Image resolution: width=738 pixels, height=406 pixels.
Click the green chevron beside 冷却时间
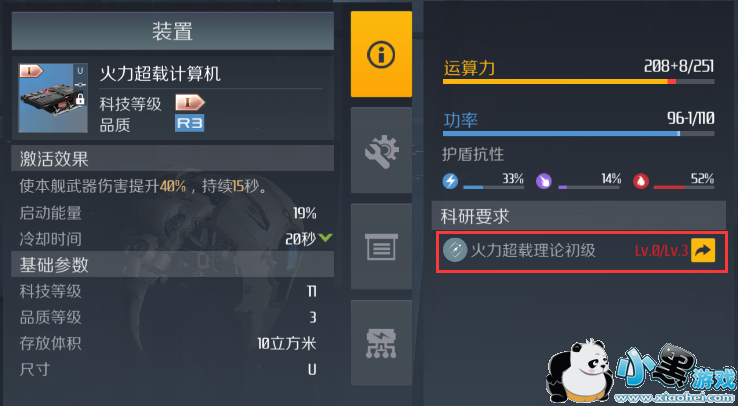tap(325, 238)
